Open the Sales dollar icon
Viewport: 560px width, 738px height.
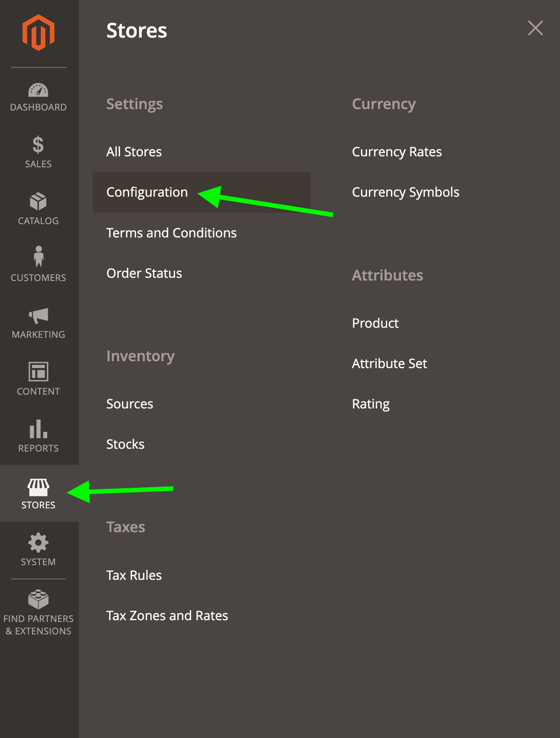[x=38, y=145]
